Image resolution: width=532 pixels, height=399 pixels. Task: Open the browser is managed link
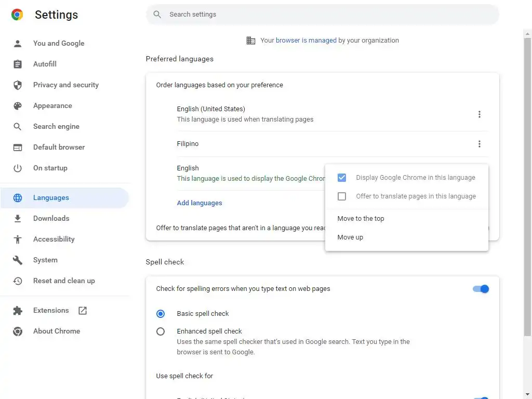point(306,41)
